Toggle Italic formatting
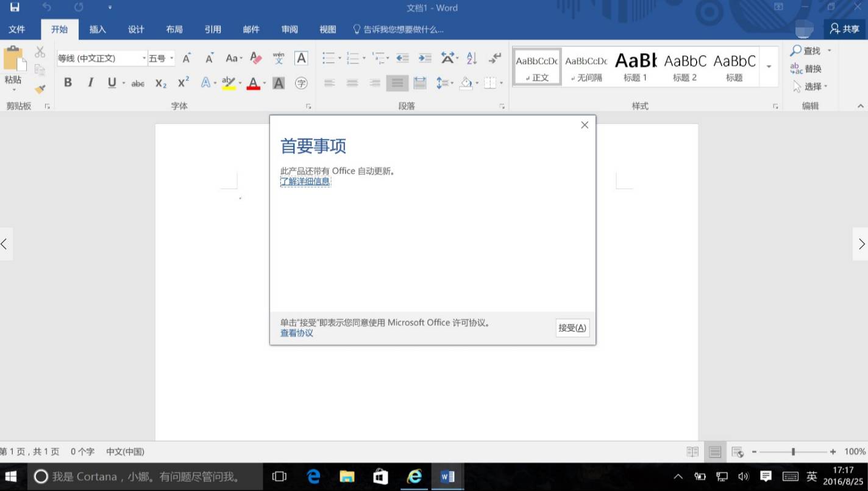The image size is (868, 491). [90, 83]
